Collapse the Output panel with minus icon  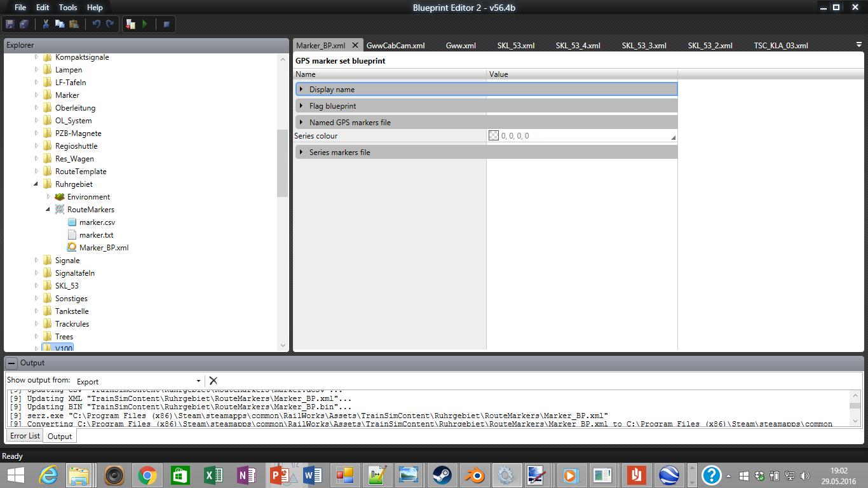coord(11,363)
